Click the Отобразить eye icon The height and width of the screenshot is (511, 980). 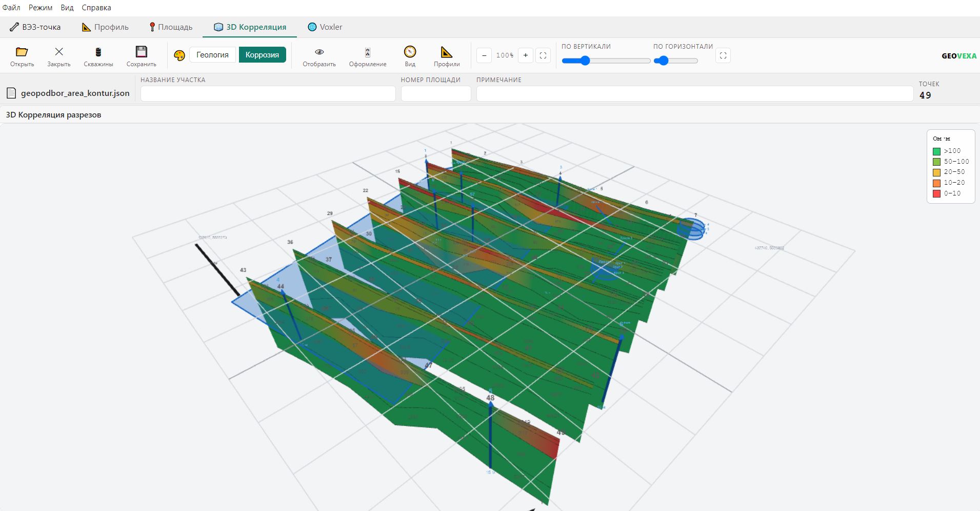point(319,56)
